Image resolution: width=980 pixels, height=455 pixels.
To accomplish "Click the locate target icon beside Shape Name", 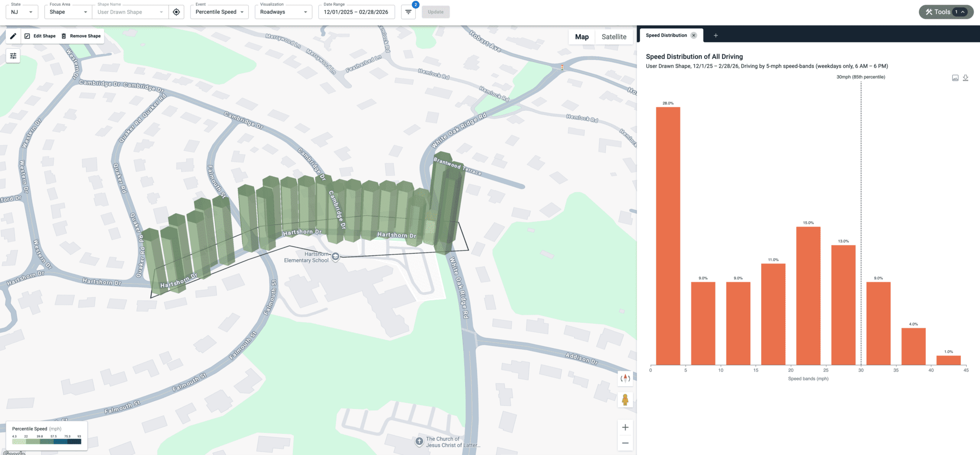I will pyautogui.click(x=177, y=12).
